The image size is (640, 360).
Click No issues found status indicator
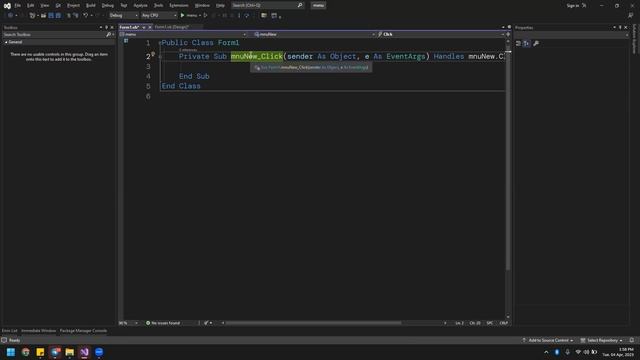pos(163,323)
